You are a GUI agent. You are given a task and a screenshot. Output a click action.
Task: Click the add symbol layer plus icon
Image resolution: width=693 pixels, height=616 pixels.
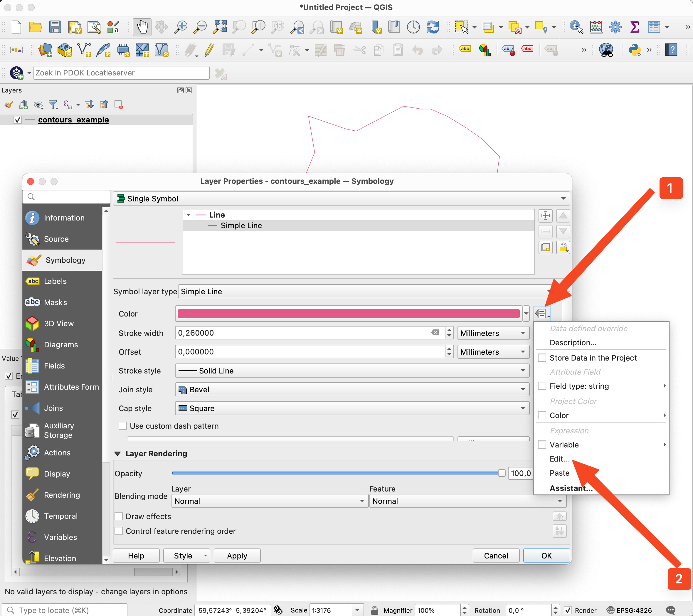point(546,216)
